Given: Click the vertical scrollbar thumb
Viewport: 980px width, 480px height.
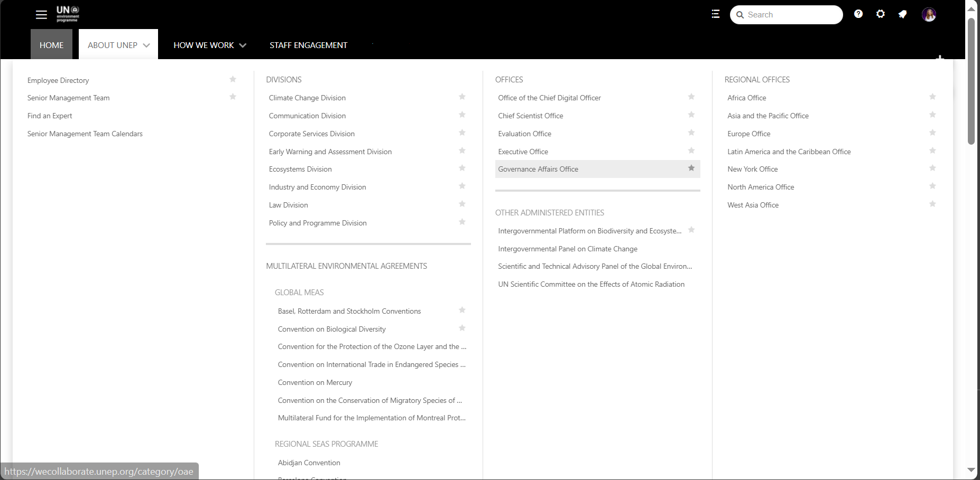Looking at the screenshot, I should point(971,81).
